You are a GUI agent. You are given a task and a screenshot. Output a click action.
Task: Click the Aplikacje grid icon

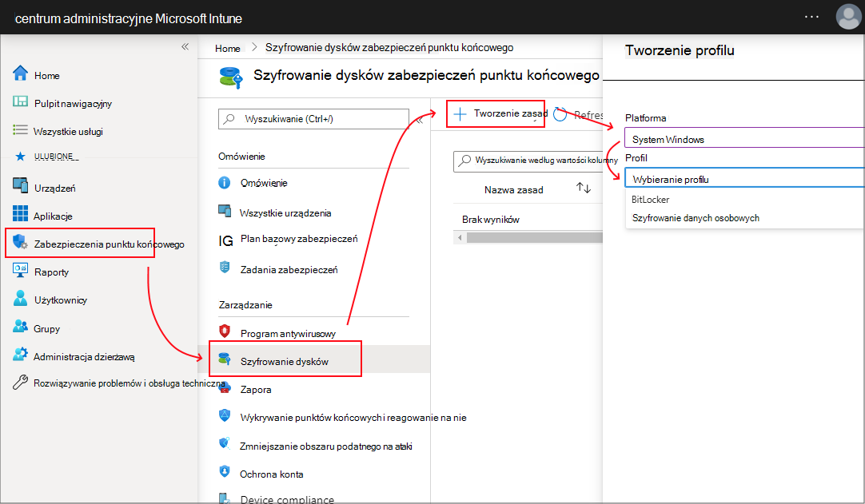pyautogui.click(x=21, y=213)
